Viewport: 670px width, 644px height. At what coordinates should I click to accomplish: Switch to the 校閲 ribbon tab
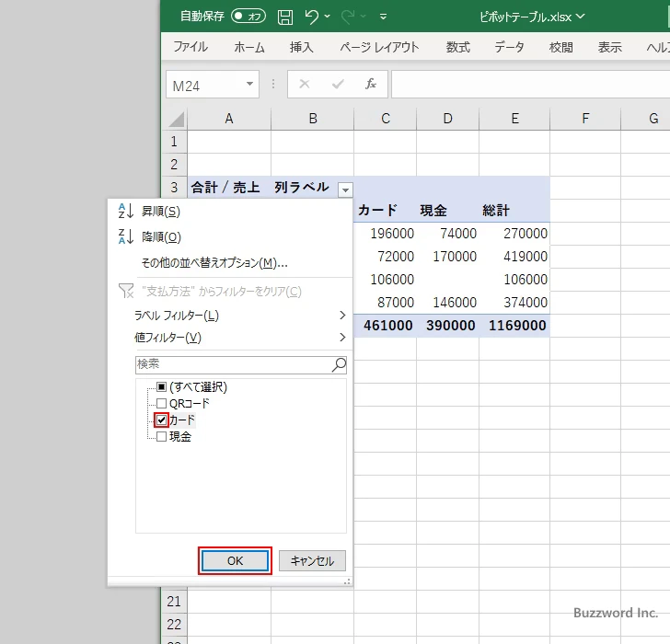point(560,47)
